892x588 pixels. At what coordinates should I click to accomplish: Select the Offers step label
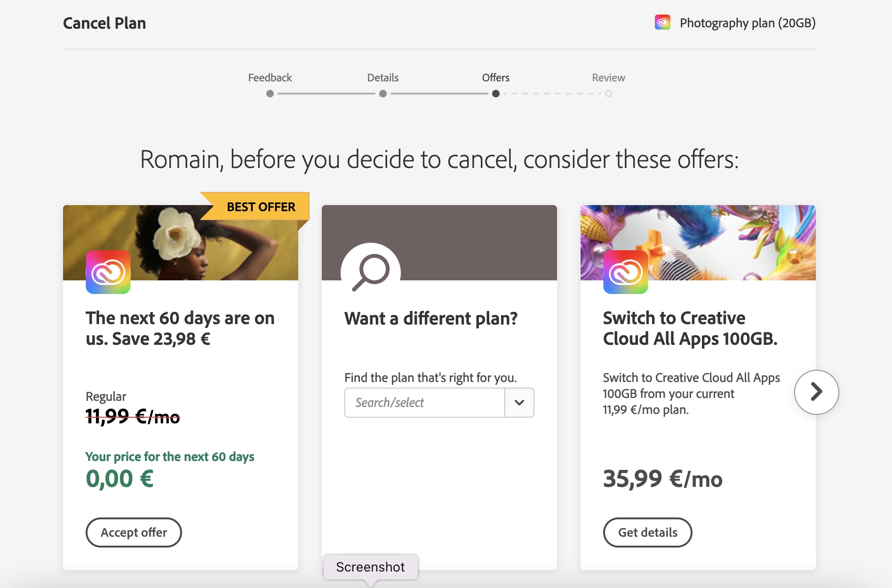(x=496, y=78)
